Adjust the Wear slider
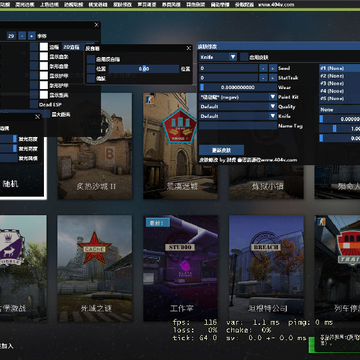The width and height of the screenshot is (360, 360). tap(238, 87)
